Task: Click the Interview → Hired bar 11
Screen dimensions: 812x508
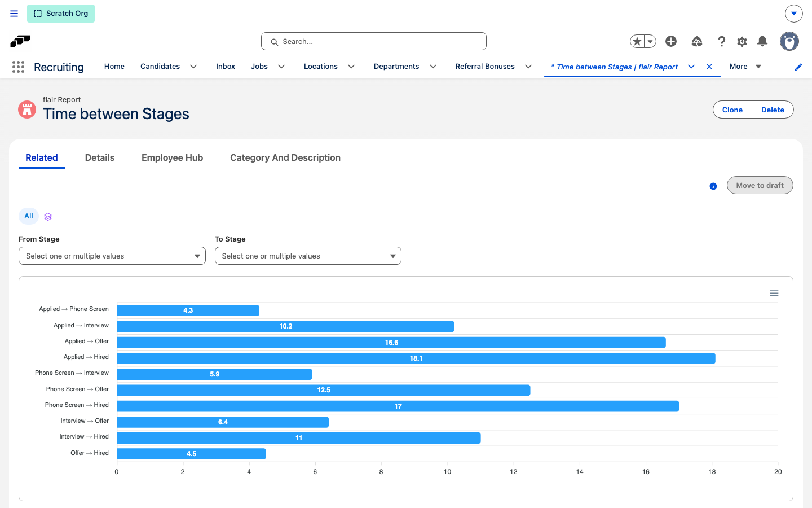Action: click(x=299, y=438)
